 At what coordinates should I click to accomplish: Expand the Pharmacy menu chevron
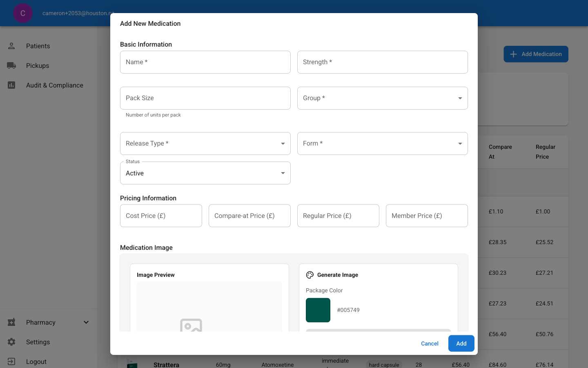[86, 322]
